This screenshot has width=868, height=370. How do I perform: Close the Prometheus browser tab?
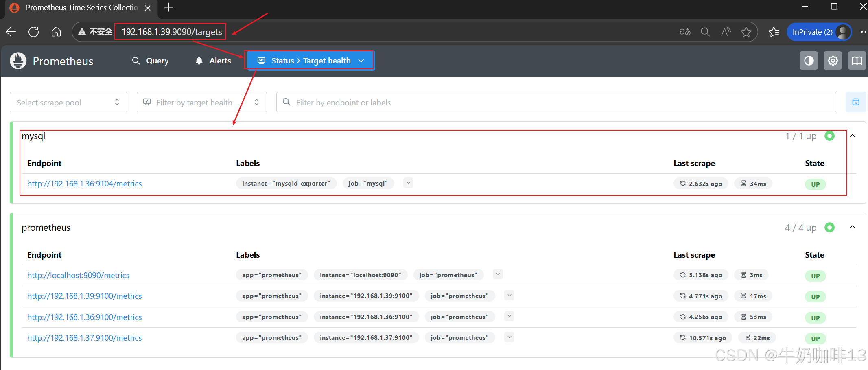[x=148, y=8]
